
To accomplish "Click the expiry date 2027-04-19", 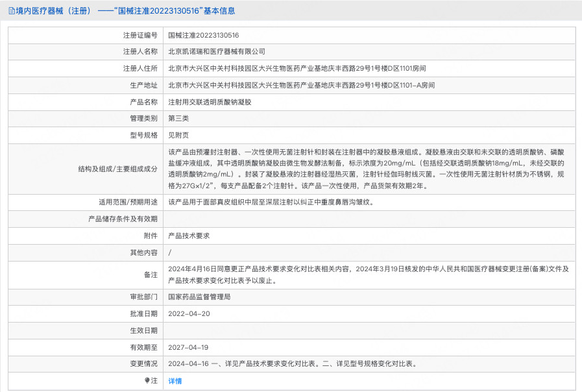I will click(188, 347).
